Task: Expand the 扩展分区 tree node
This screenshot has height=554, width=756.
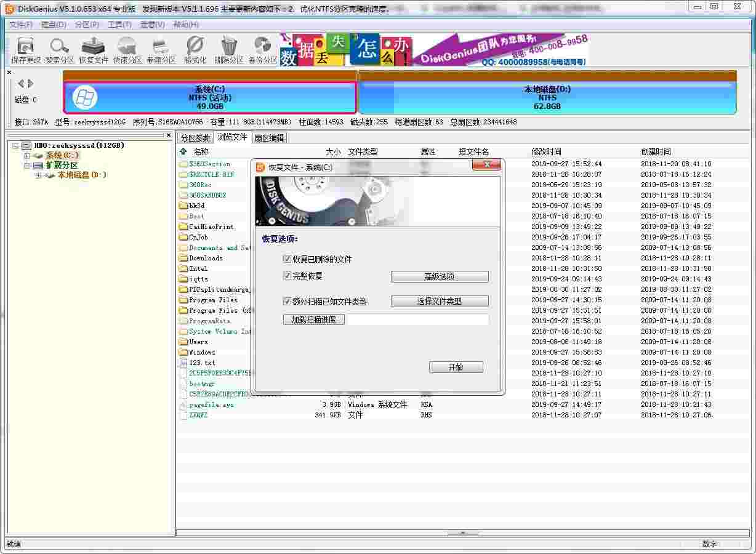Action: click(26, 165)
